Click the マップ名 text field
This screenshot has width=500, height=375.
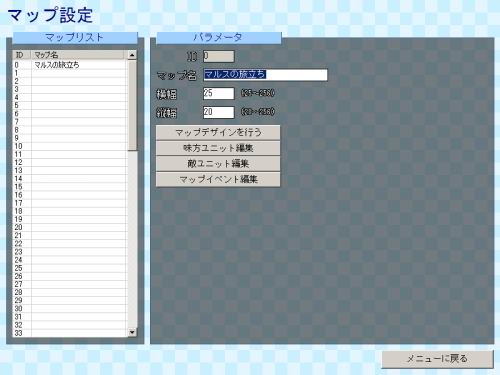(x=265, y=75)
